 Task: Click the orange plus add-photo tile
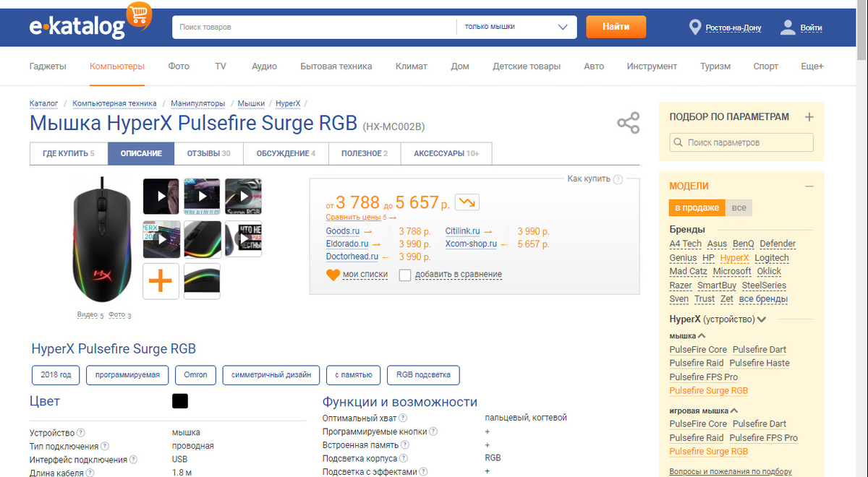click(161, 281)
